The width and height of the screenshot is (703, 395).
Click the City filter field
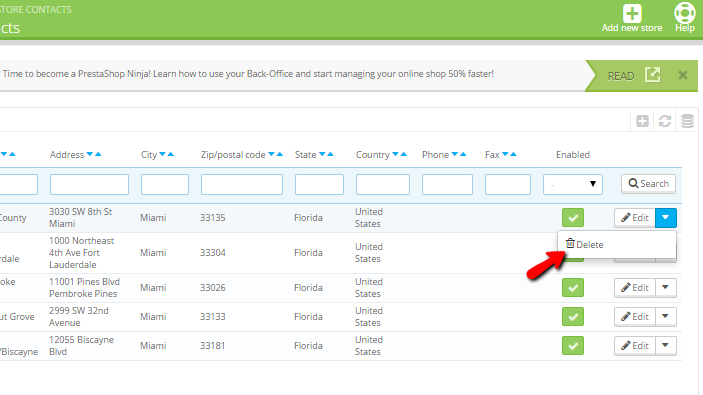pos(165,184)
